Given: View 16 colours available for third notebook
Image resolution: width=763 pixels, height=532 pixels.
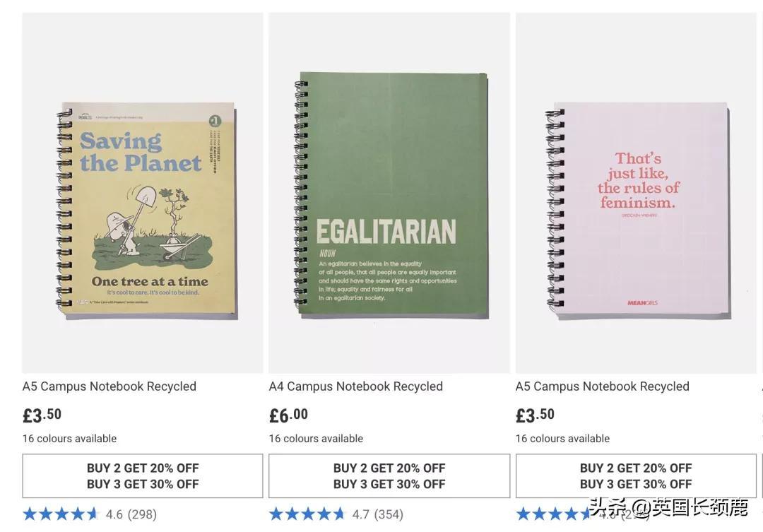Looking at the screenshot, I should point(562,439).
